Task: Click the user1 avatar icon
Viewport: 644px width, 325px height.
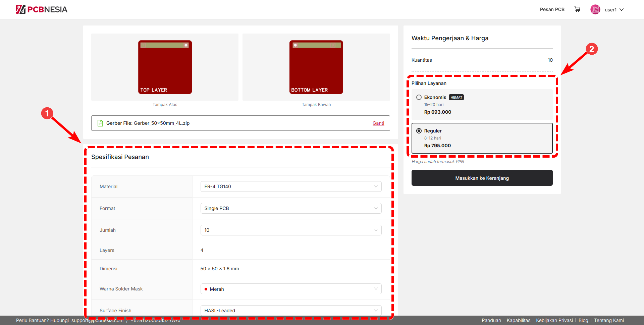Action: (x=595, y=9)
